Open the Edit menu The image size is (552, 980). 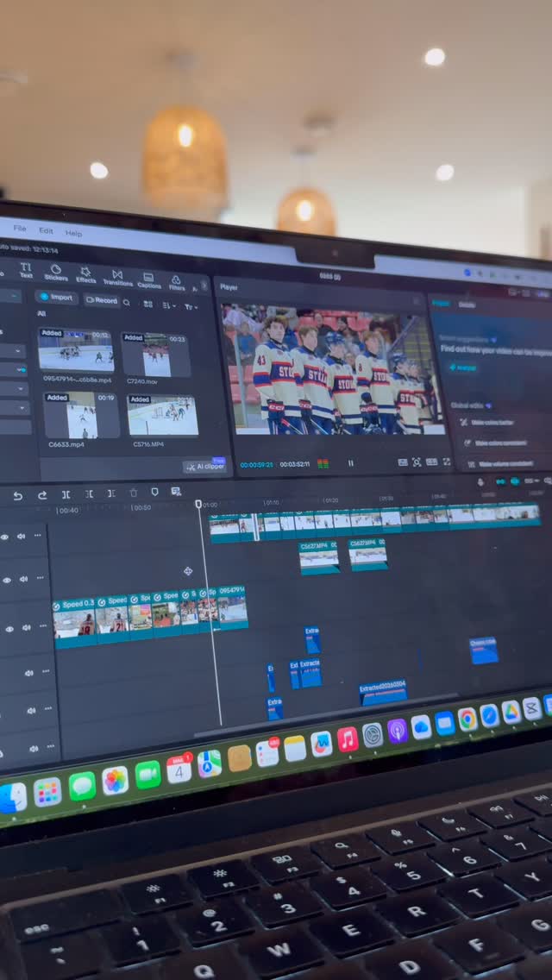46,230
